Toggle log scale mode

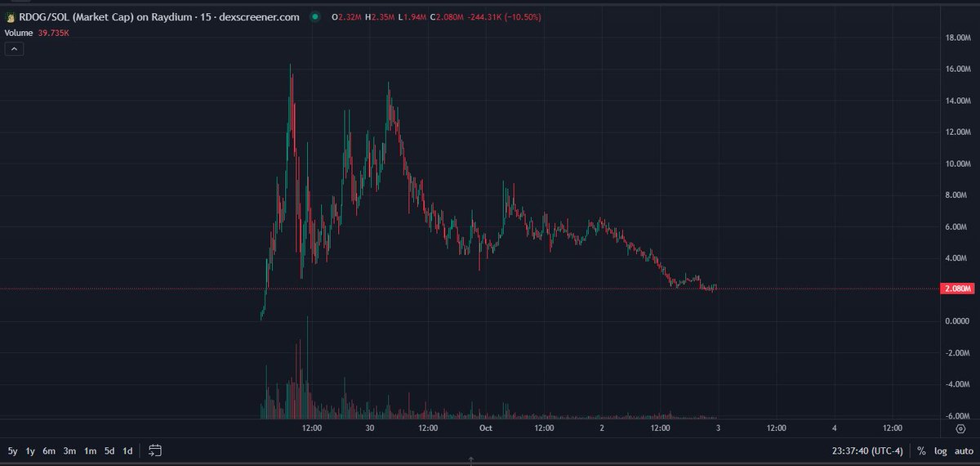(939, 450)
